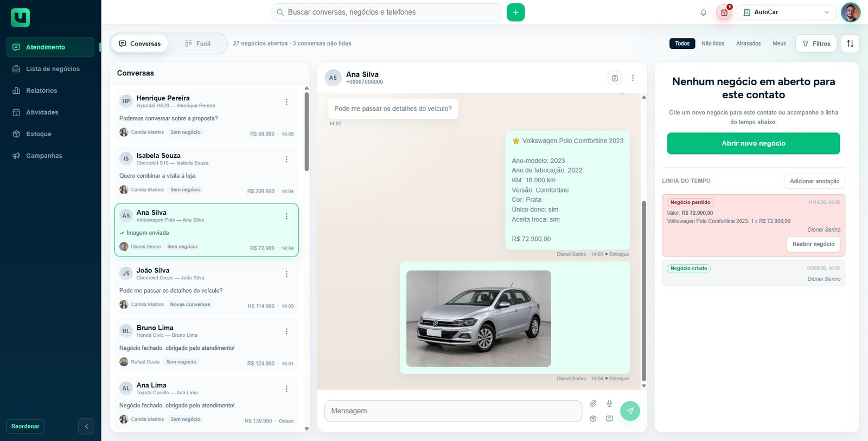Click the conversation list scrollbar
The image size is (868, 441).
(x=307, y=132)
